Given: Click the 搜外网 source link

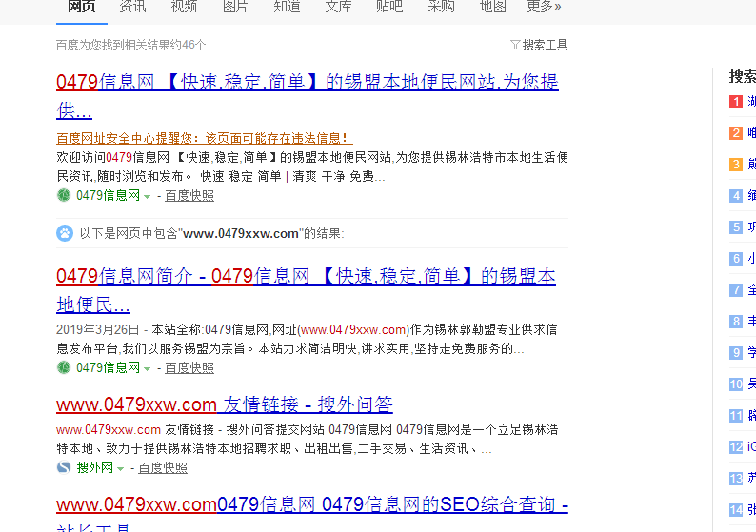Looking at the screenshot, I should tap(94, 467).
